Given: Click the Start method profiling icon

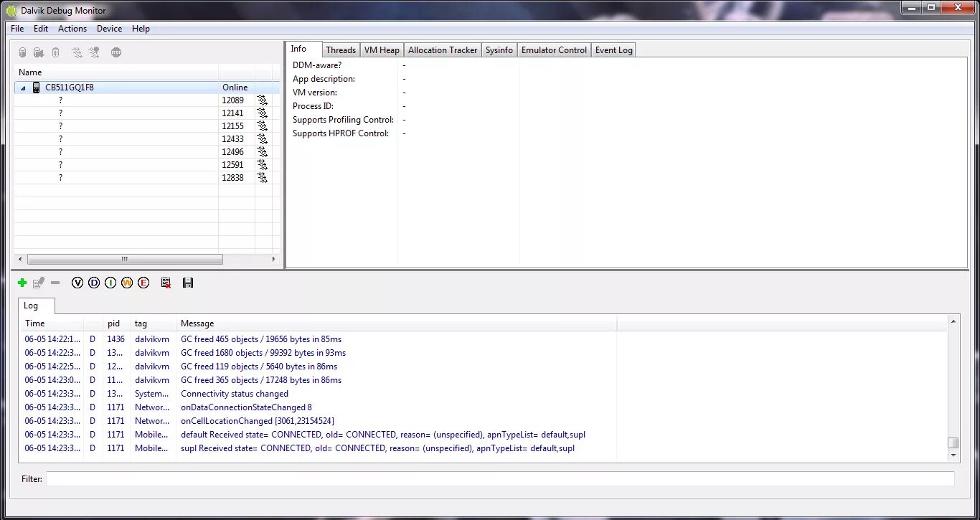Looking at the screenshot, I should pos(94,52).
